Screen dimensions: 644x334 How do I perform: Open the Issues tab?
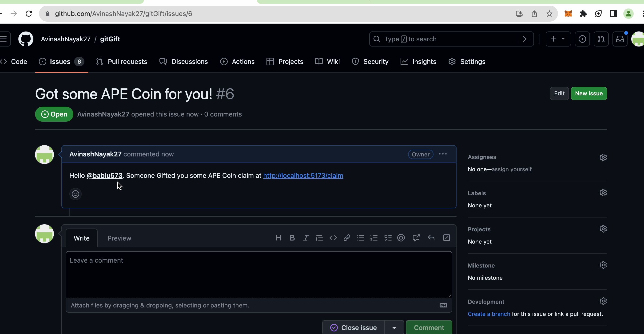tap(61, 62)
